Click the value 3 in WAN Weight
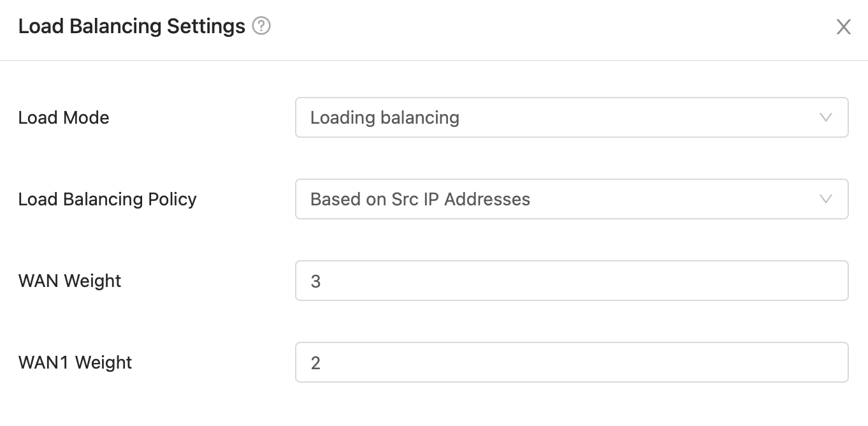The width and height of the screenshot is (868, 426). pos(315,282)
